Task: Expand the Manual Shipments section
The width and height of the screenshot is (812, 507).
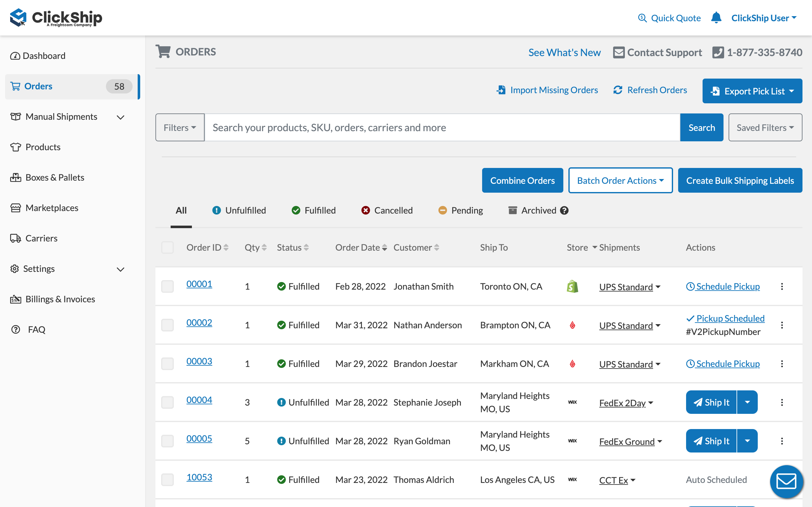Action: tap(61, 117)
